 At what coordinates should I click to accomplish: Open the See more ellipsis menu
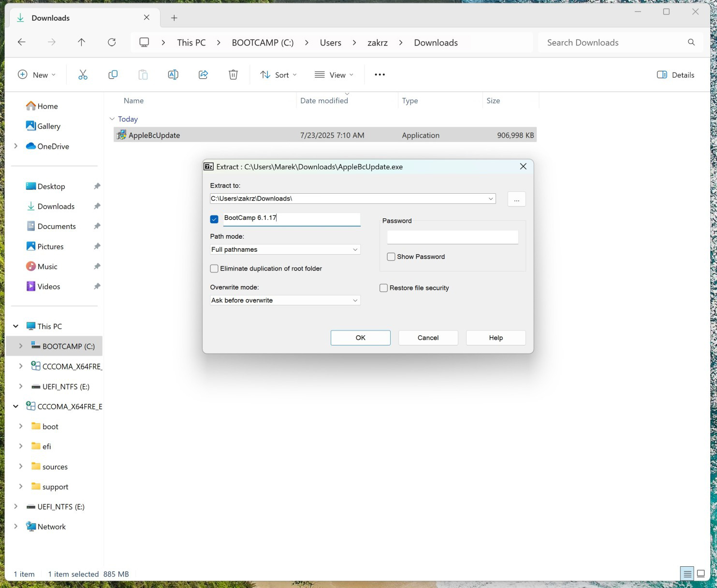coord(380,74)
